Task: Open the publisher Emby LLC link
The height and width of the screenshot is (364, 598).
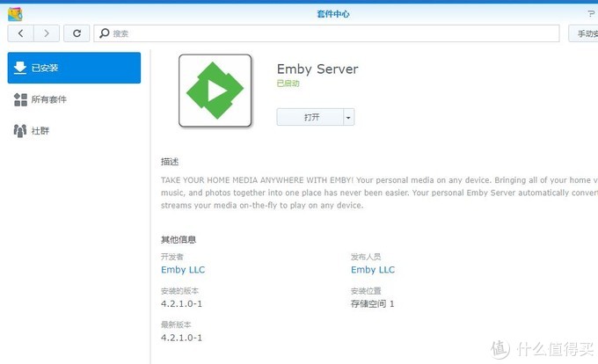Action: 373,270
